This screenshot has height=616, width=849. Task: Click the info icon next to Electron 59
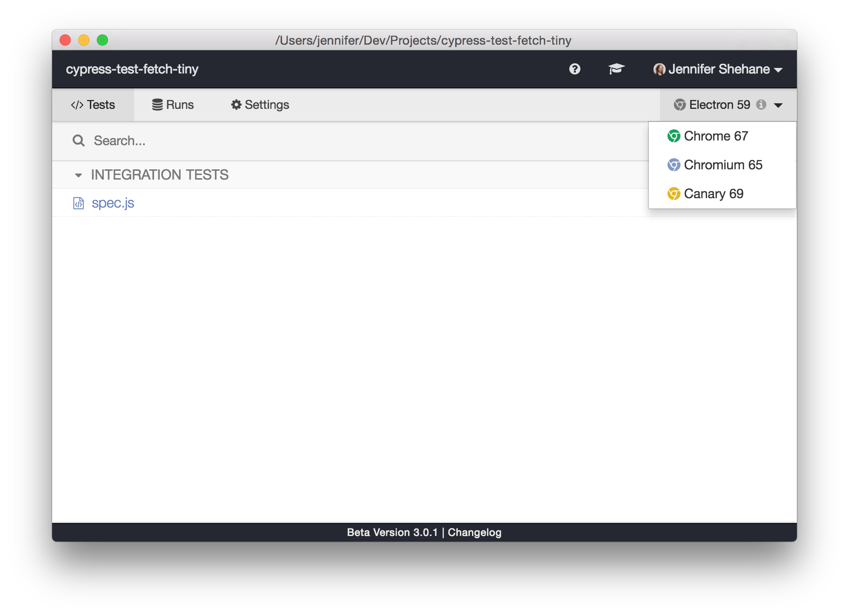[761, 105]
